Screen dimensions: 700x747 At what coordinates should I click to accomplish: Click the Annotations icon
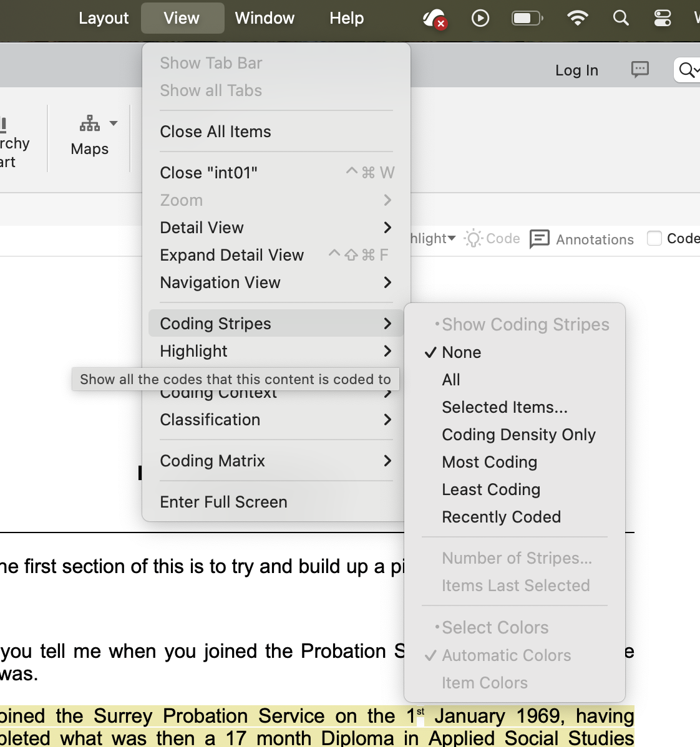540,239
